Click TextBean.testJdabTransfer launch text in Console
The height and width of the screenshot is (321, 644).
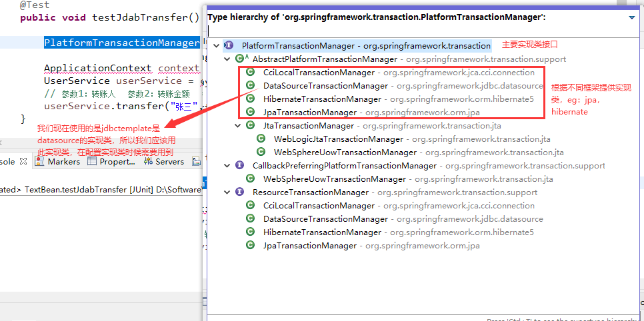77,190
